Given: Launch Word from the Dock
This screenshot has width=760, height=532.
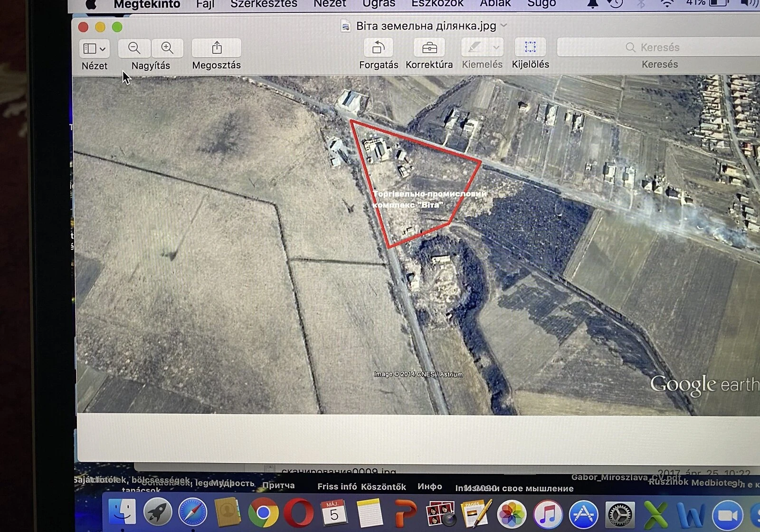Looking at the screenshot, I should click(691, 516).
